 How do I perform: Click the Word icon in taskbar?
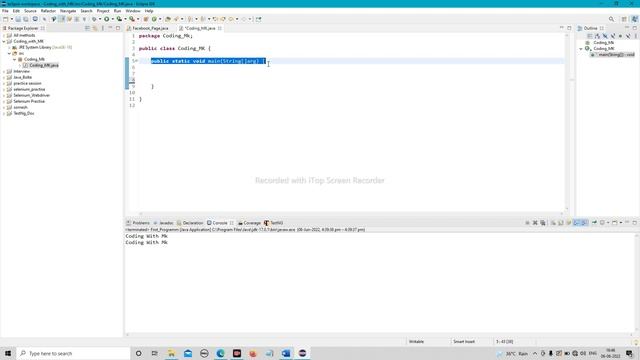[286, 353]
